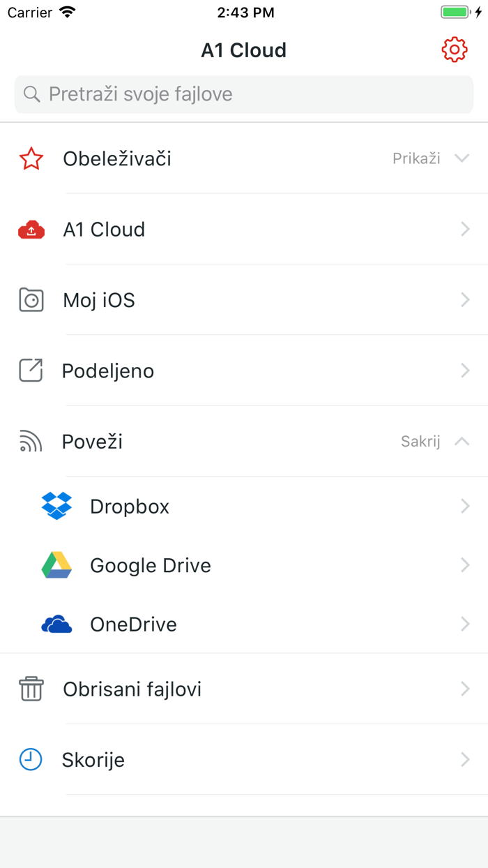Focus the 'Pretraži svoje fajlove' search field
Viewport: 488px width, 868px height.
244,94
